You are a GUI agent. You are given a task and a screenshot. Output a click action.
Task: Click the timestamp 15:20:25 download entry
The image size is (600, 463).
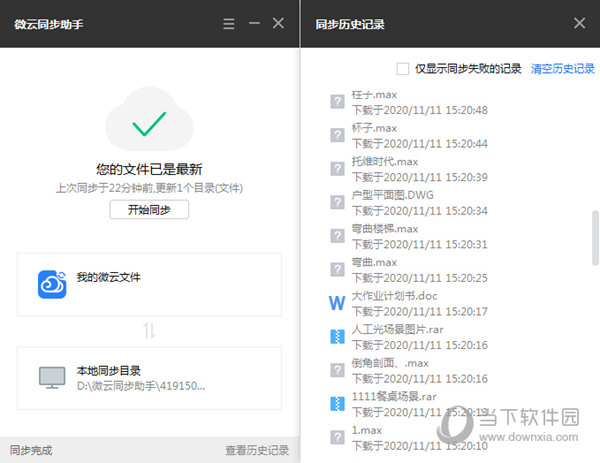[x=420, y=278]
